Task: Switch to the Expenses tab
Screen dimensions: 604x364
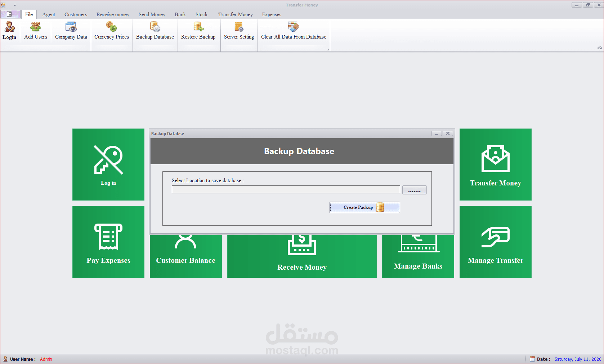Action: pos(272,14)
